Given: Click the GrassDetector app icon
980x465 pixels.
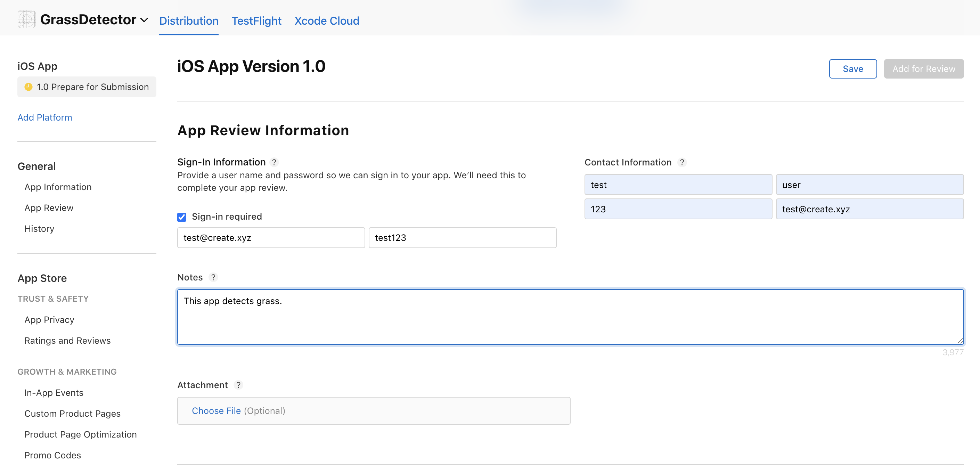Looking at the screenshot, I should coord(26,19).
